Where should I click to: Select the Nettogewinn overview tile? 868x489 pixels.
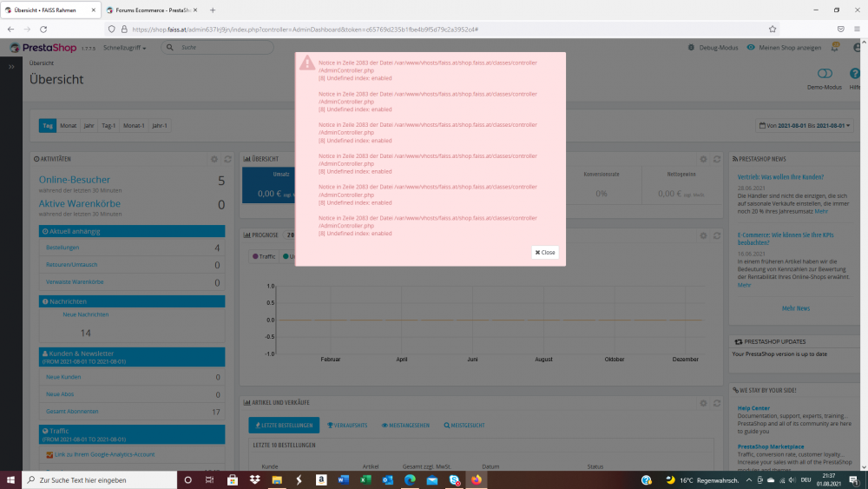(681, 185)
